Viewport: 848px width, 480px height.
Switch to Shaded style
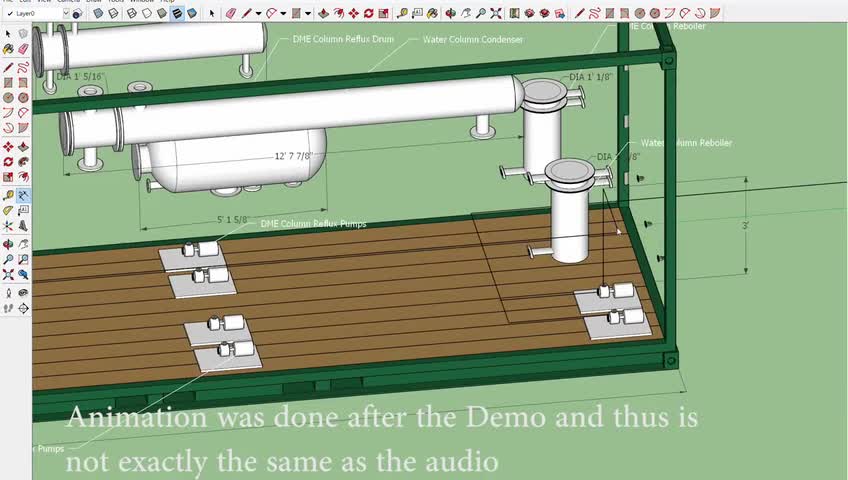pyautogui.click(x=162, y=14)
